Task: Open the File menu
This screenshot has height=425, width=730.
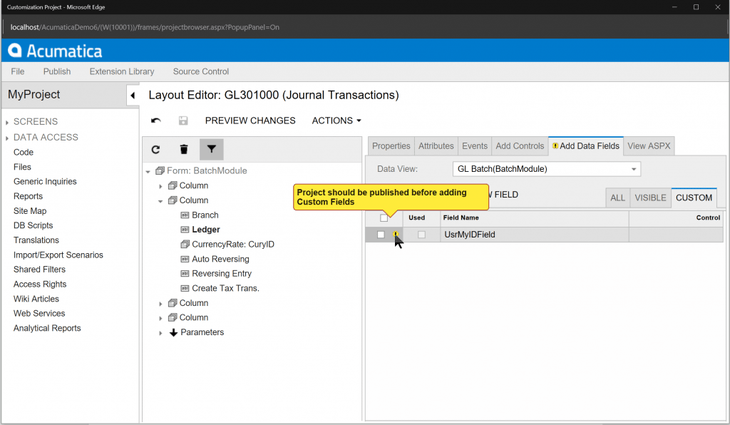Action: coord(18,71)
